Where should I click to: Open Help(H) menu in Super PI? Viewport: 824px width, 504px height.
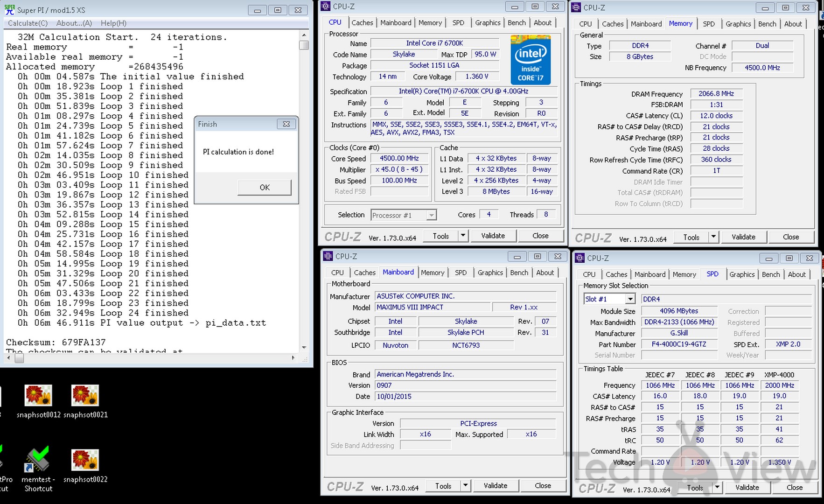pyautogui.click(x=113, y=23)
